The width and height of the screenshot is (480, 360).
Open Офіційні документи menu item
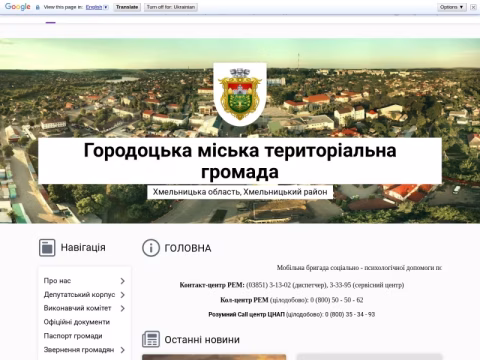coord(77,322)
